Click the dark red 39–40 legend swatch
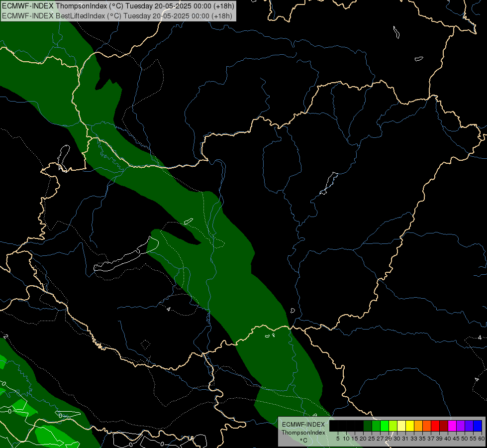Viewport: 487px width, 448px height. coord(444,426)
